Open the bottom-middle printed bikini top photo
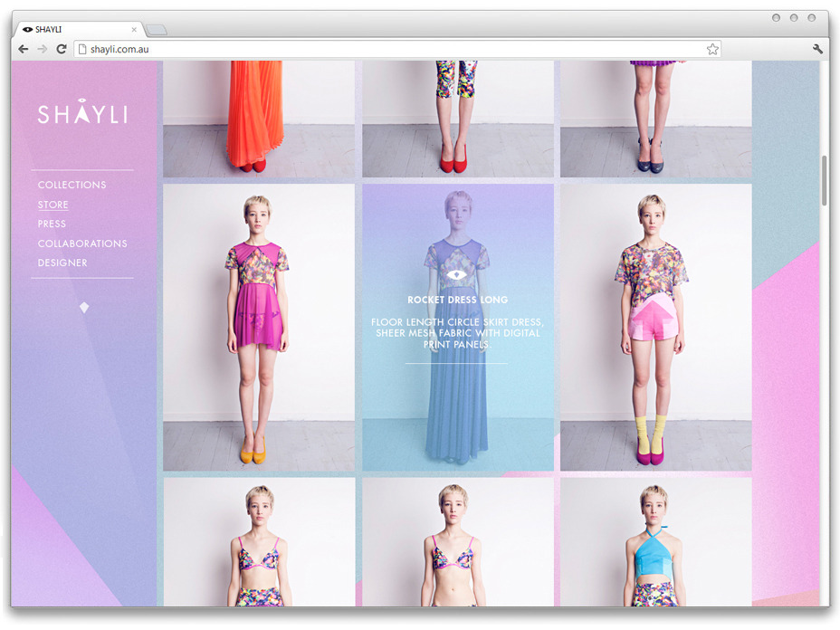This screenshot has width=840, height=630. click(x=458, y=542)
